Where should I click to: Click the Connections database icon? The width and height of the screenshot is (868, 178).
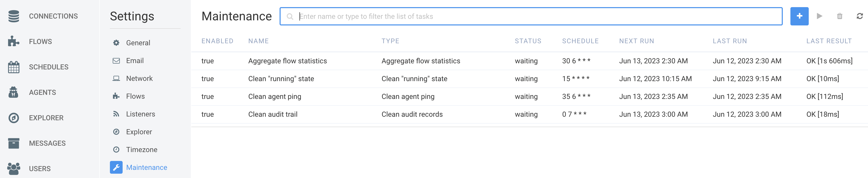[x=14, y=16]
